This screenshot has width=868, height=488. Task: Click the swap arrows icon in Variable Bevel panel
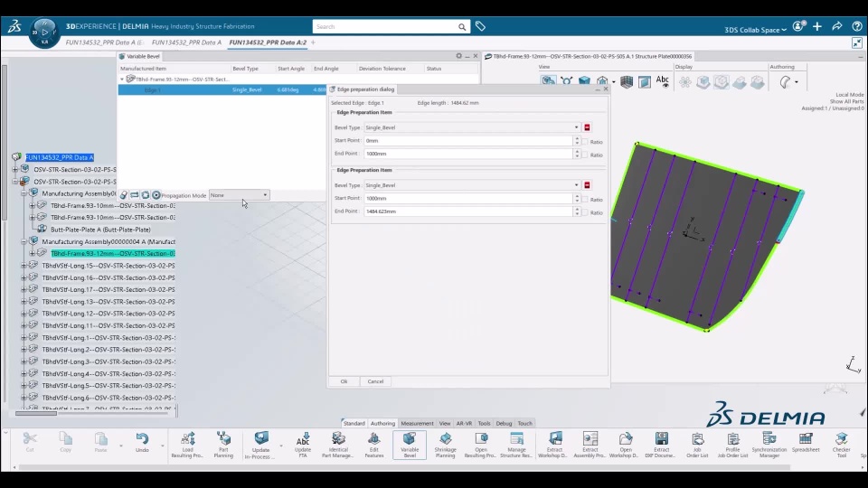coord(135,195)
